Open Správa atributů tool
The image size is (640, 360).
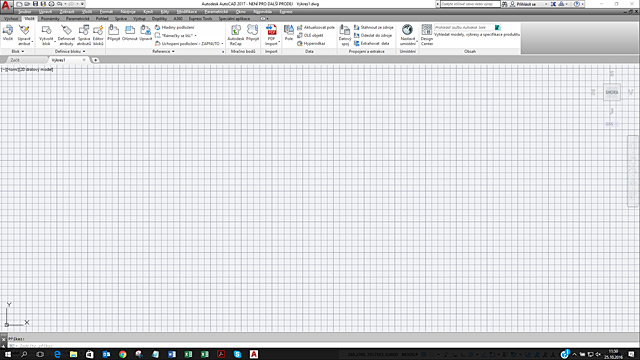coord(84,35)
